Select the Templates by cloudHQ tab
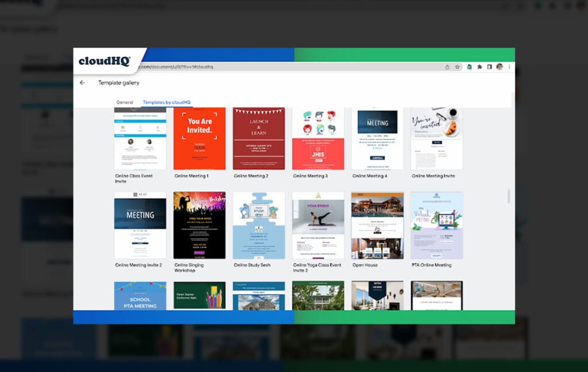Screen dimensions: 588x372 point(167,102)
